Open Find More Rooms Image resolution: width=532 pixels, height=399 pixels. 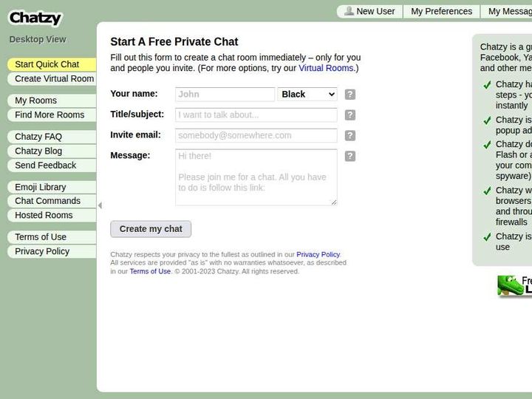(x=52, y=115)
